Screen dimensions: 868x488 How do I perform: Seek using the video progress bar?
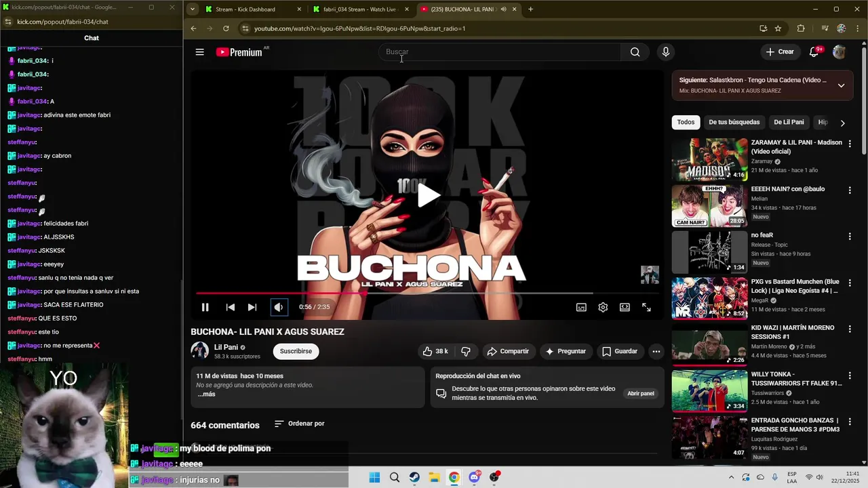tap(427, 293)
